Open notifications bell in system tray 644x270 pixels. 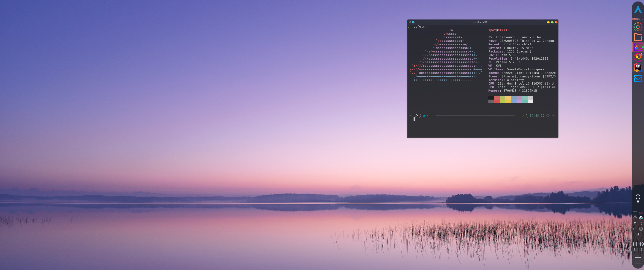(x=635, y=212)
